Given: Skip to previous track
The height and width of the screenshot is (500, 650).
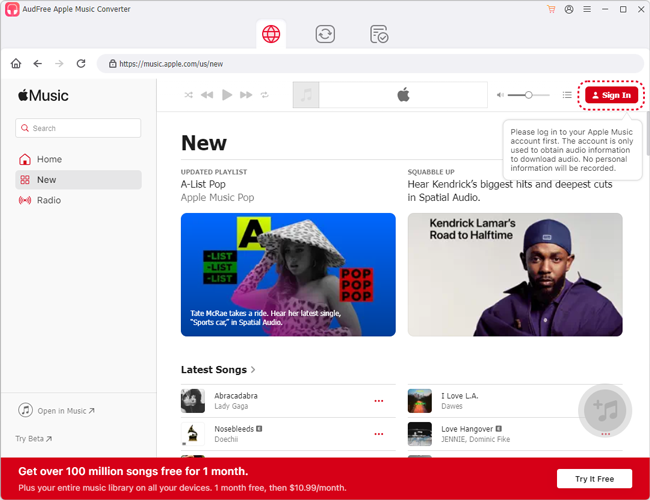Looking at the screenshot, I should click(207, 95).
